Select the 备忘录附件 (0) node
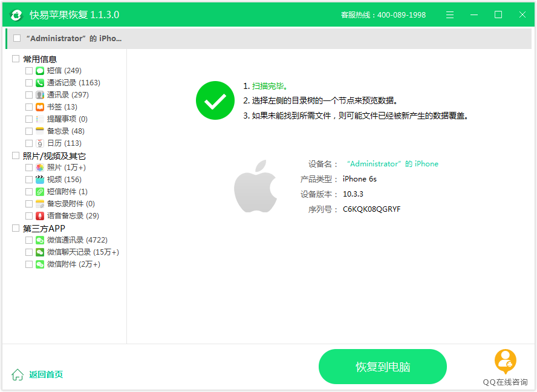Screen dimensions: 537x392 click(71, 204)
